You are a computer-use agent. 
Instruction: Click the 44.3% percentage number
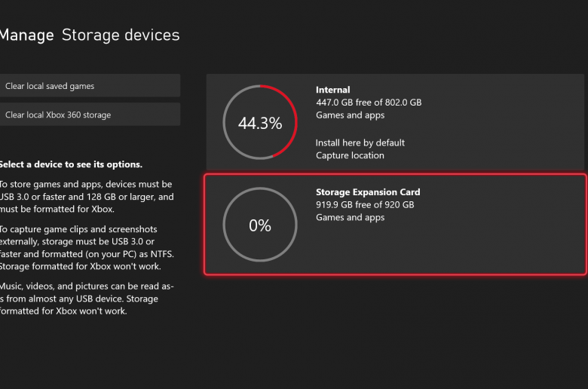[x=260, y=124]
